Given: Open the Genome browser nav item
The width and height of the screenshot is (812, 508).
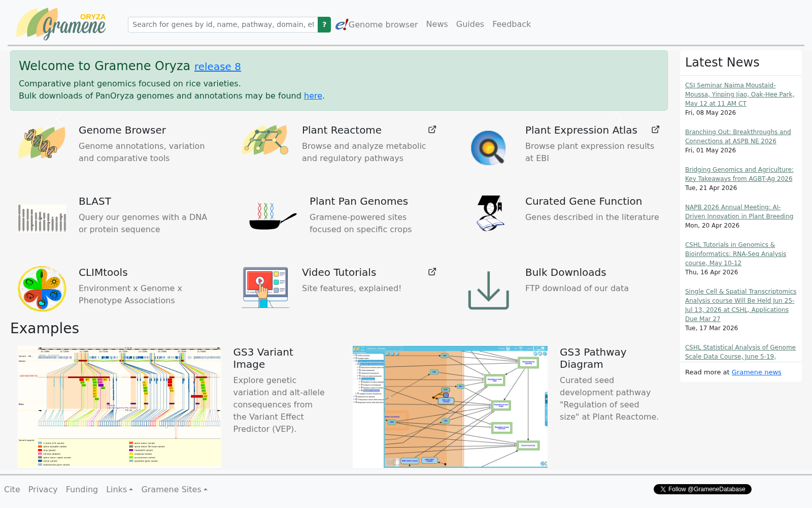Looking at the screenshot, I should click(x=383, y=24).
